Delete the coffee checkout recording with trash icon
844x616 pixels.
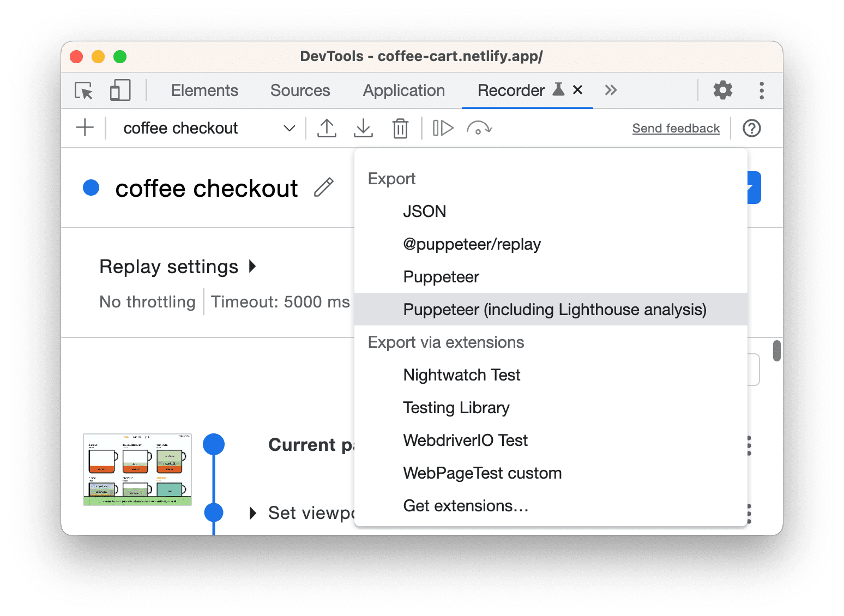[x=400, y=128]
